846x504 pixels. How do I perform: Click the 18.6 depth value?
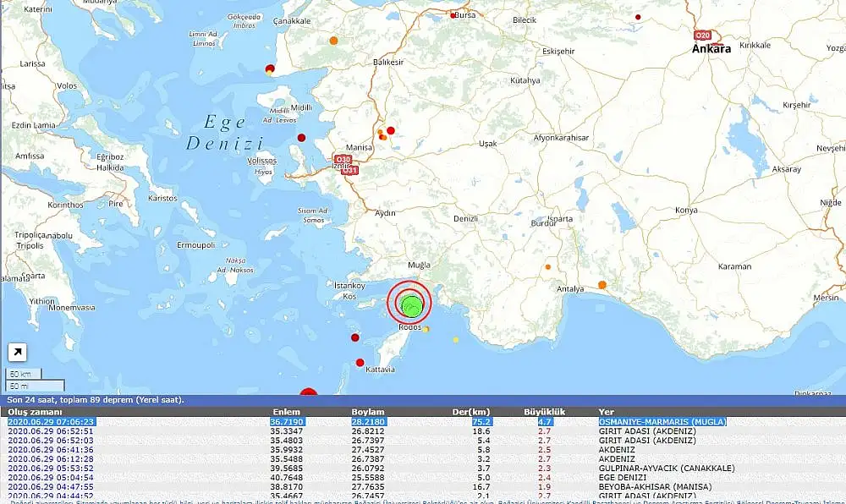click(x=481, y=431)
